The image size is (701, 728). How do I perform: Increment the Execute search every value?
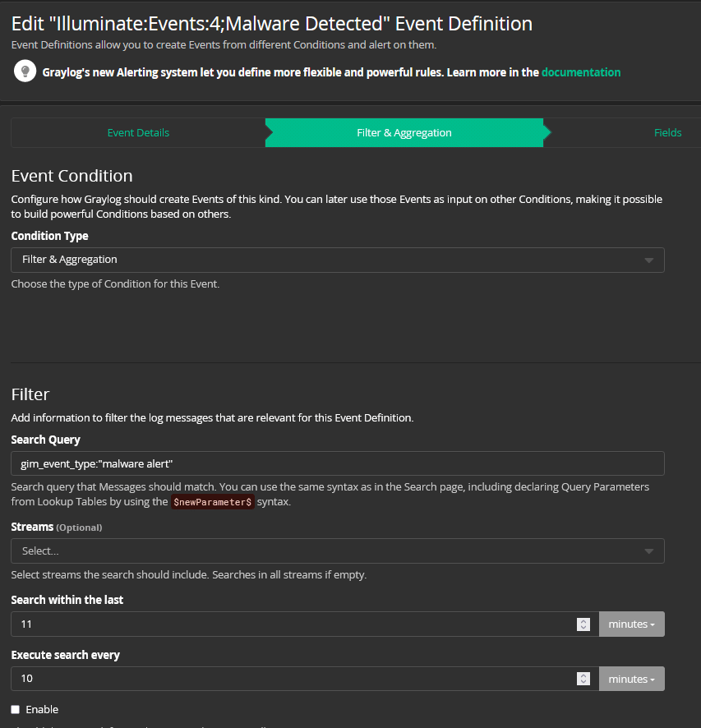pyautogui.click(x=583, y=675)
